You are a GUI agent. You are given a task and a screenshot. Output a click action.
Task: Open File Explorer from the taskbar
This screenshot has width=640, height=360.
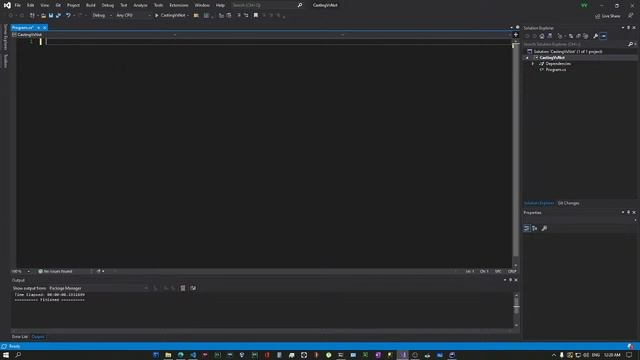[x=168, y=355]
